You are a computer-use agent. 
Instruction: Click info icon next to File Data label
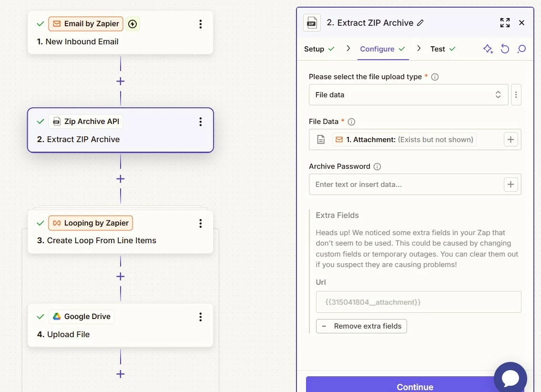coord(352,122)
